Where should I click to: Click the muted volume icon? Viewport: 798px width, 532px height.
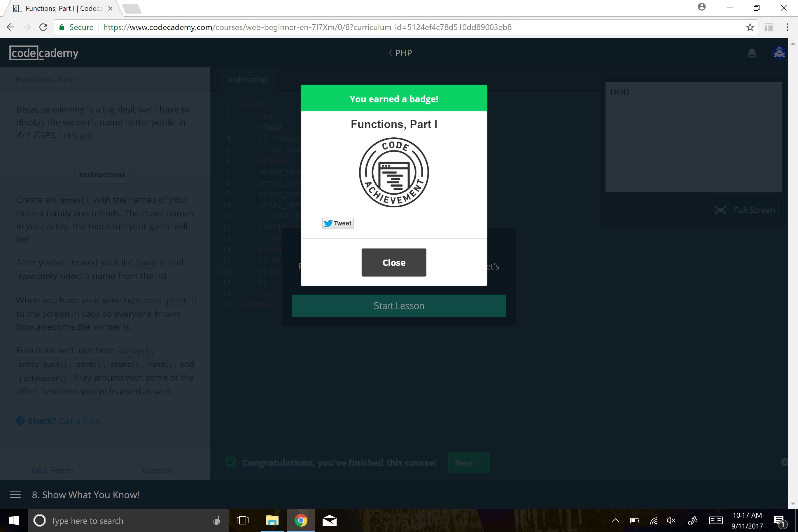[671, 520]
